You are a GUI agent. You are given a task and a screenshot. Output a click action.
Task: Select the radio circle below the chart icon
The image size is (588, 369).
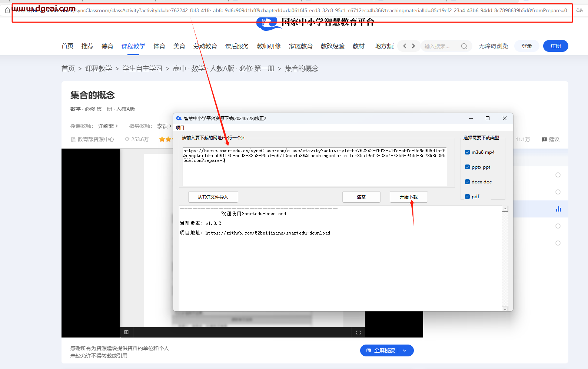click(x=558, y=226)
